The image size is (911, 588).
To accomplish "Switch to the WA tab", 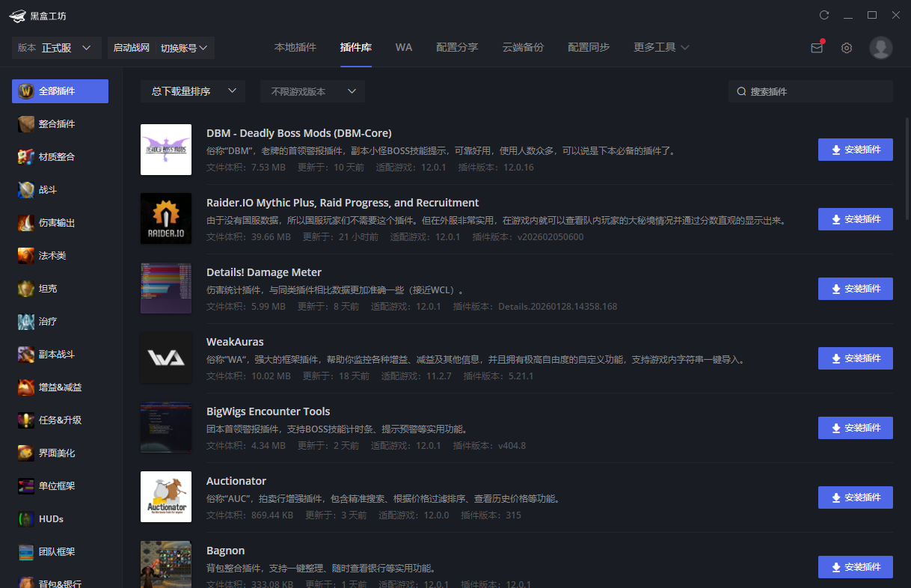I will tap(404, 47).
